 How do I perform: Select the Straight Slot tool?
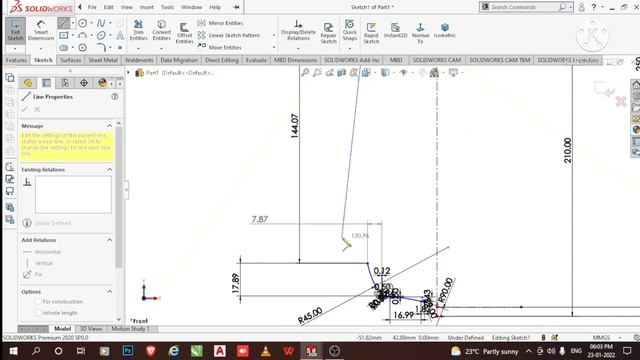tap(64, 48)
